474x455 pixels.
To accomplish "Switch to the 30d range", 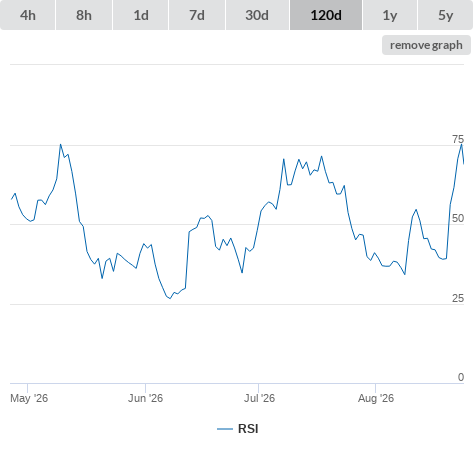I will (x=257, y=15).
